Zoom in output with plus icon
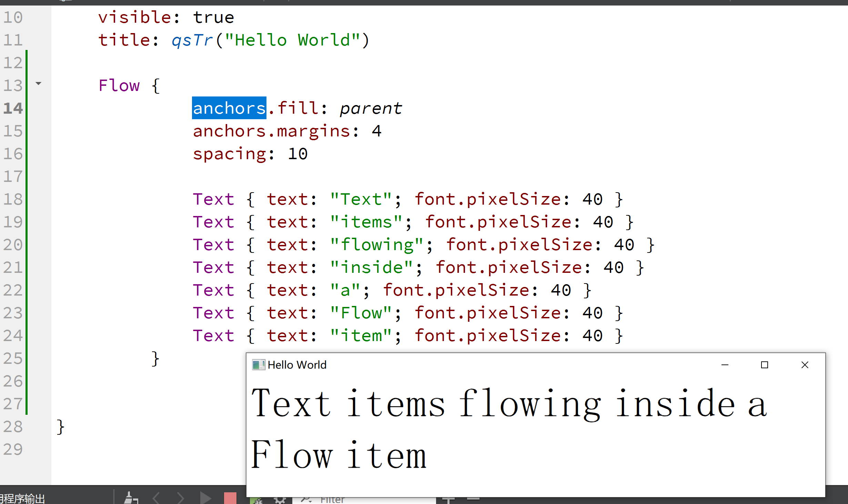 coord(448,500)
